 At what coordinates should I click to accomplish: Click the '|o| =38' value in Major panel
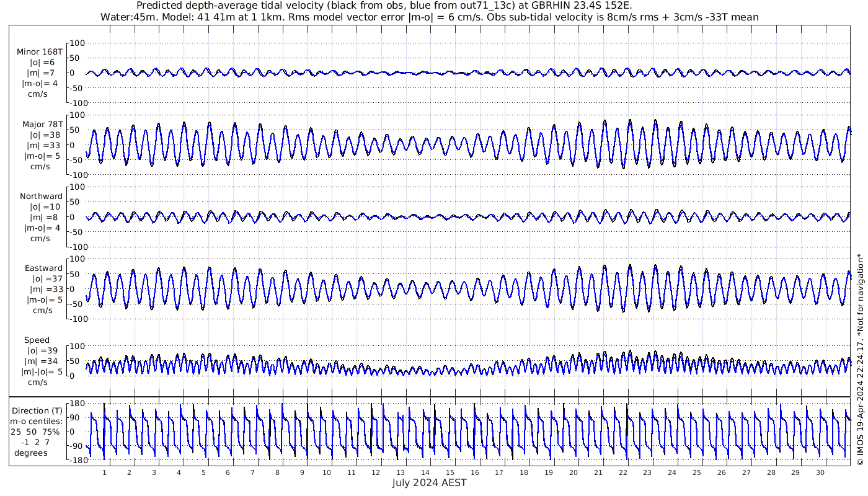pyautogui.click(x=44, y=135)
